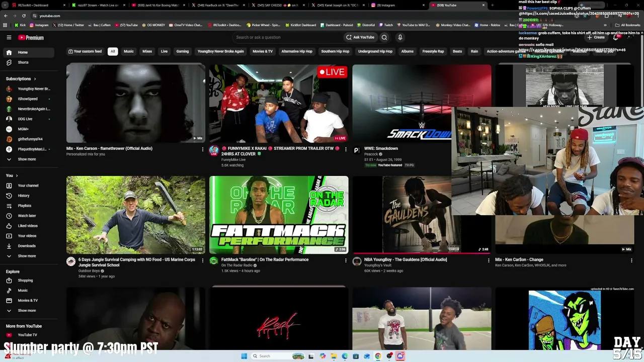Open Playlists in the sidebar
Image resolution: width=644 pixels, height=362 pixels.
point(28,206)
